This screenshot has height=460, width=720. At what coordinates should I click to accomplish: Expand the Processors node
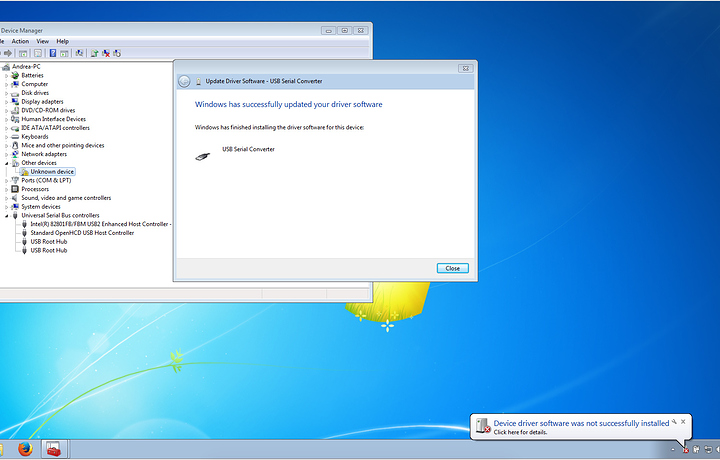pyautogui.click(x=6, y=189)
